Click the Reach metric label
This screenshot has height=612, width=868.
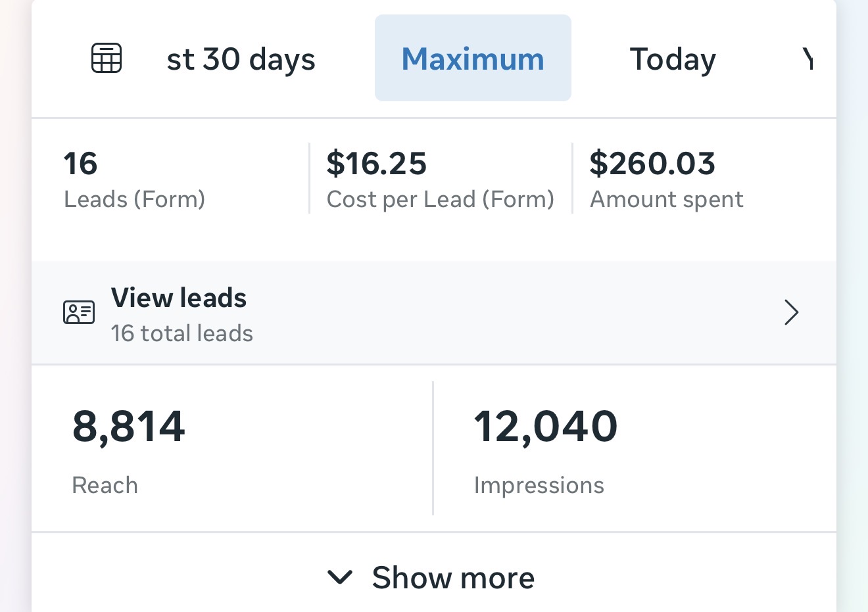tap(105, 485)
